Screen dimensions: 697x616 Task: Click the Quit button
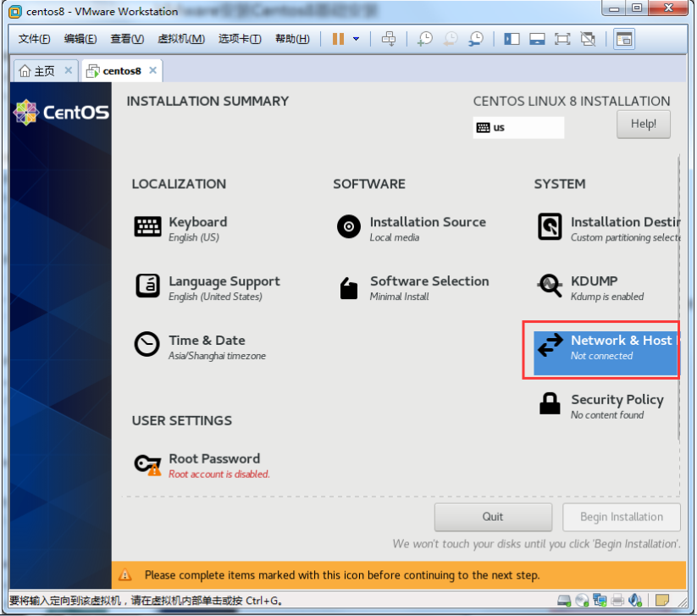pos(492,517)
